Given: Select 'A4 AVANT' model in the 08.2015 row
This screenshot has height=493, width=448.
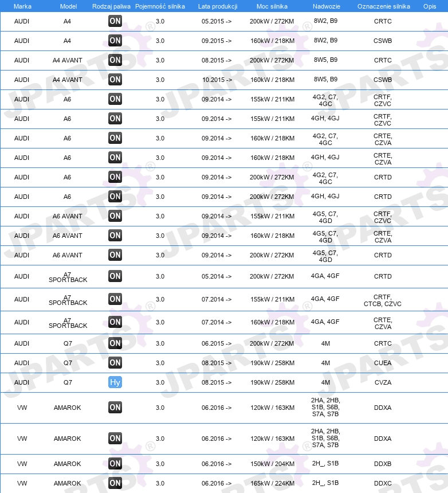Looking at the screenshot, I should point(67,60).
